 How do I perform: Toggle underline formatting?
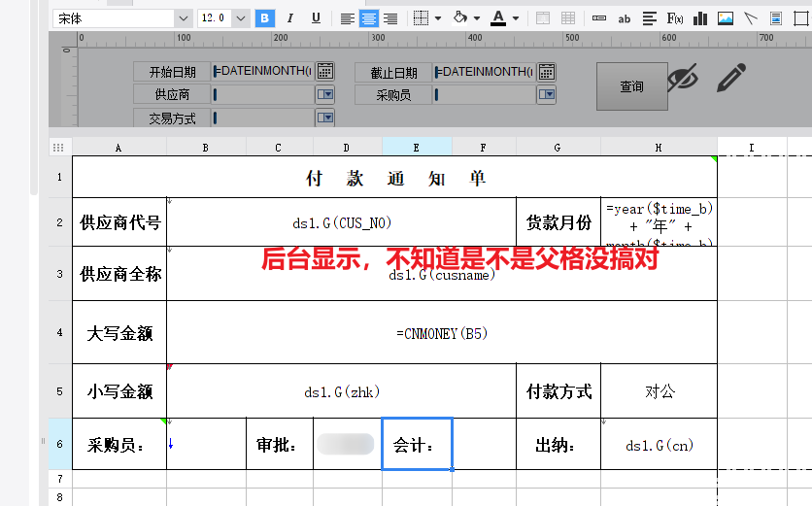[316, 18]
